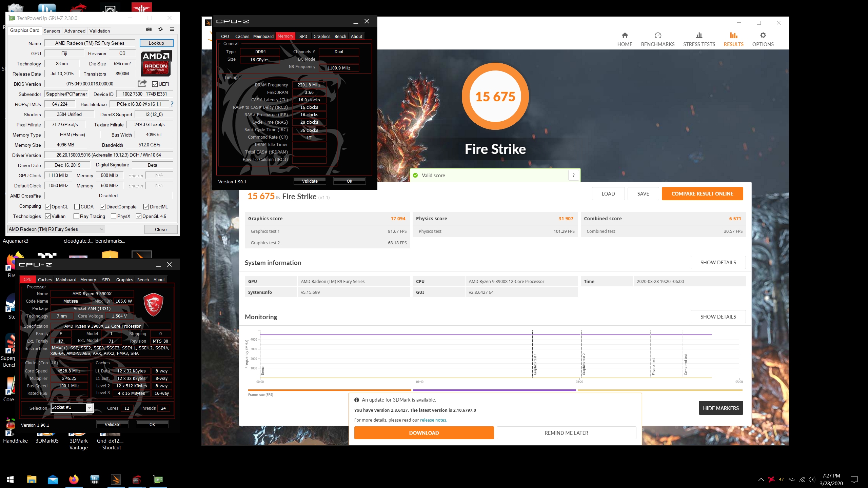The image size is (868, 488).
Task: Open release notes link
Action: click(433, 420)
